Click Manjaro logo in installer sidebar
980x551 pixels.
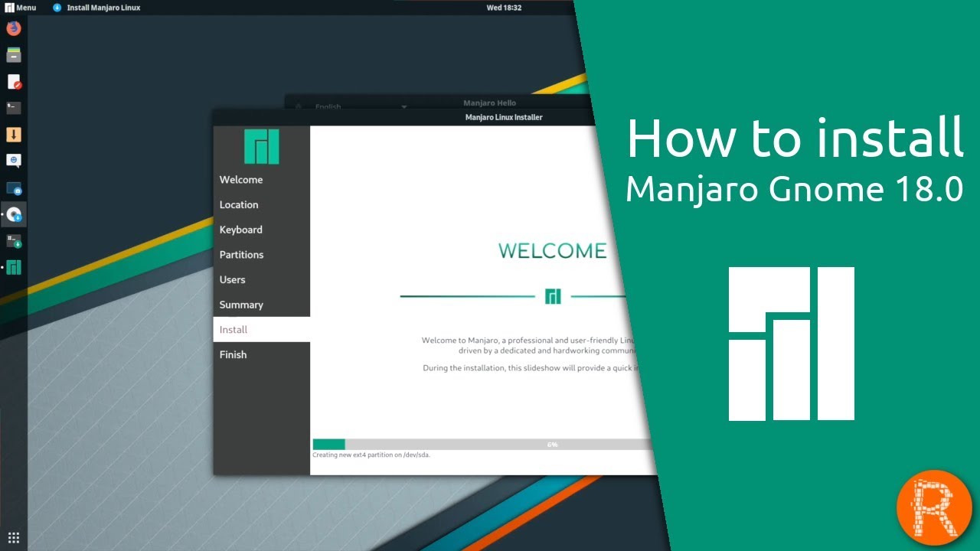click(x=262, y=147)
